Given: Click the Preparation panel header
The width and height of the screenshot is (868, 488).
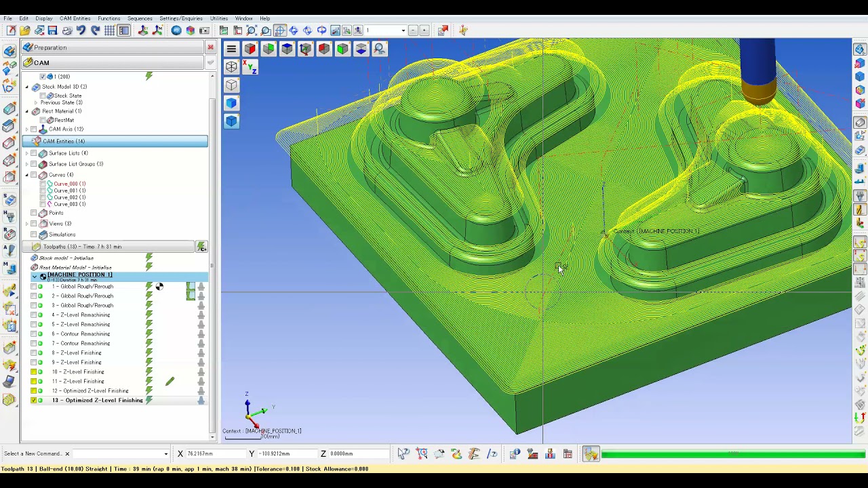Looking at the screenshot, I should 112,47.
